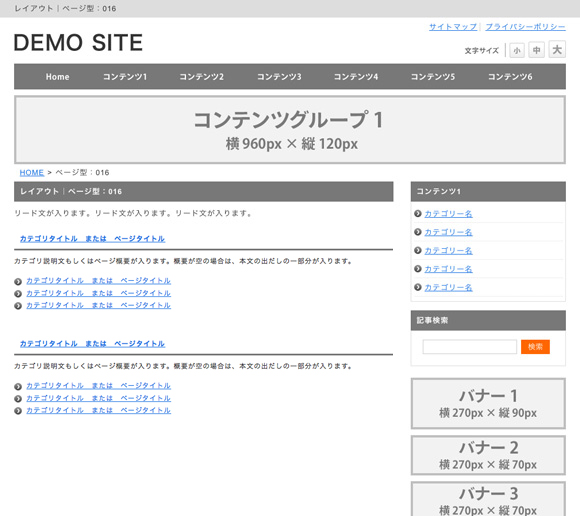Screen dimensions: 580x516
Task: Click the DEMO SITE logo
Action: point(78,42)
